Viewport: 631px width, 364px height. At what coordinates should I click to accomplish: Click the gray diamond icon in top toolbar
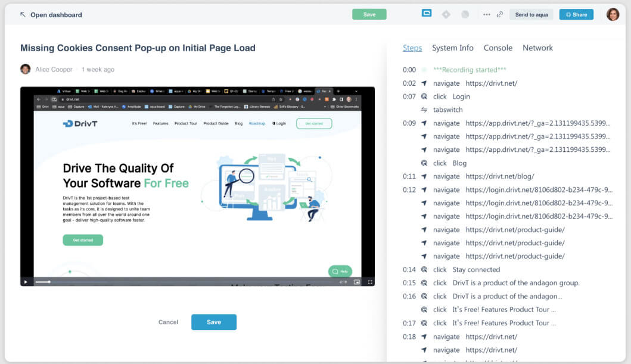coord(446,14)
